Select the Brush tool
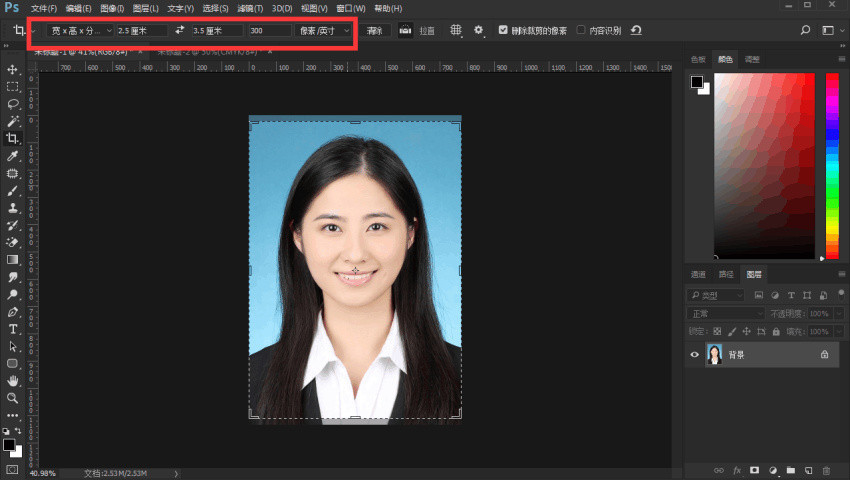 pyautogui.click(x=12, y=191)
